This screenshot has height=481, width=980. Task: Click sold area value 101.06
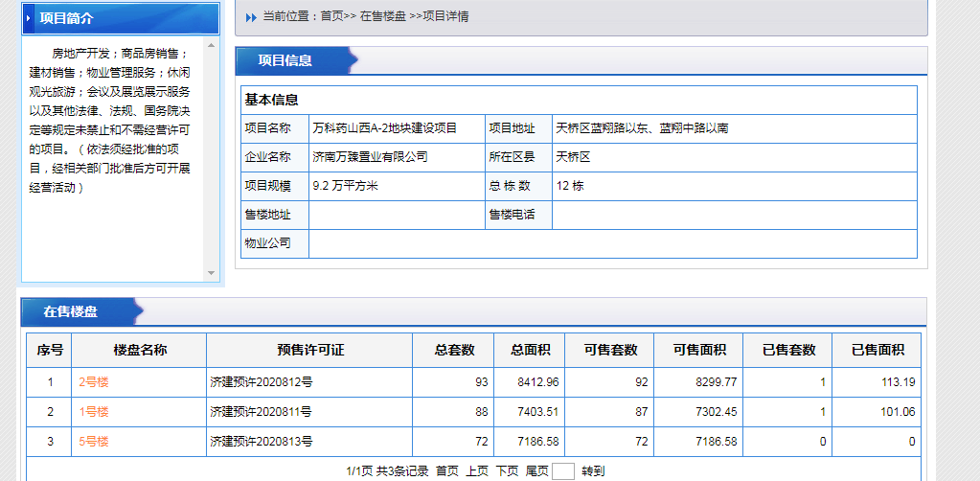coord(898,412)
